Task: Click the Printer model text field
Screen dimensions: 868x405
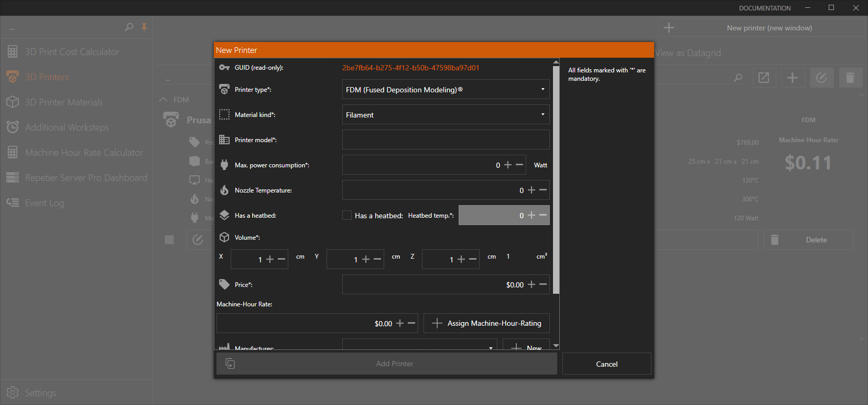Action: pyautogui.click(x=446, y=140)
